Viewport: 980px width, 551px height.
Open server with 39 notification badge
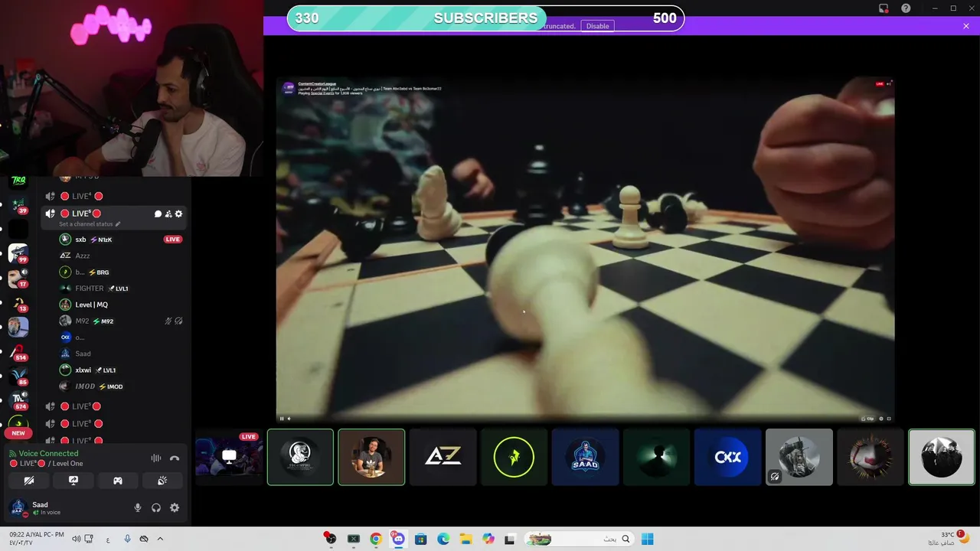tap(18, 205)
